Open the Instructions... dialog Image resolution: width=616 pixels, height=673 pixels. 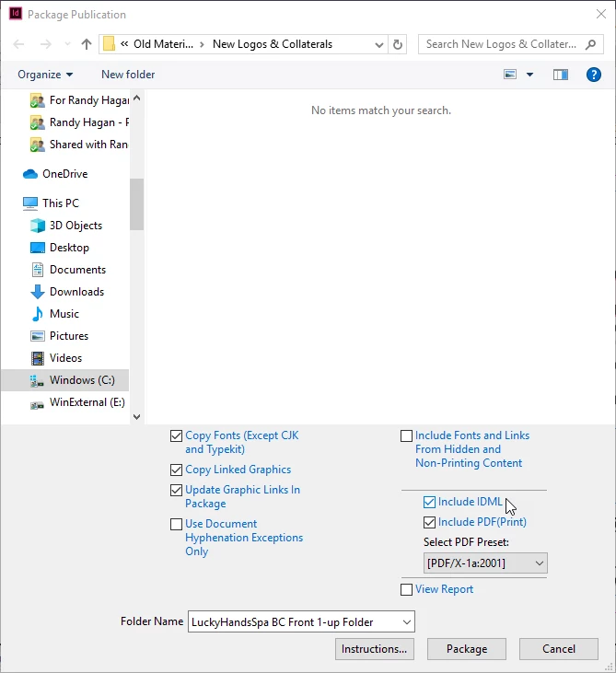click(x=375, y=649)
